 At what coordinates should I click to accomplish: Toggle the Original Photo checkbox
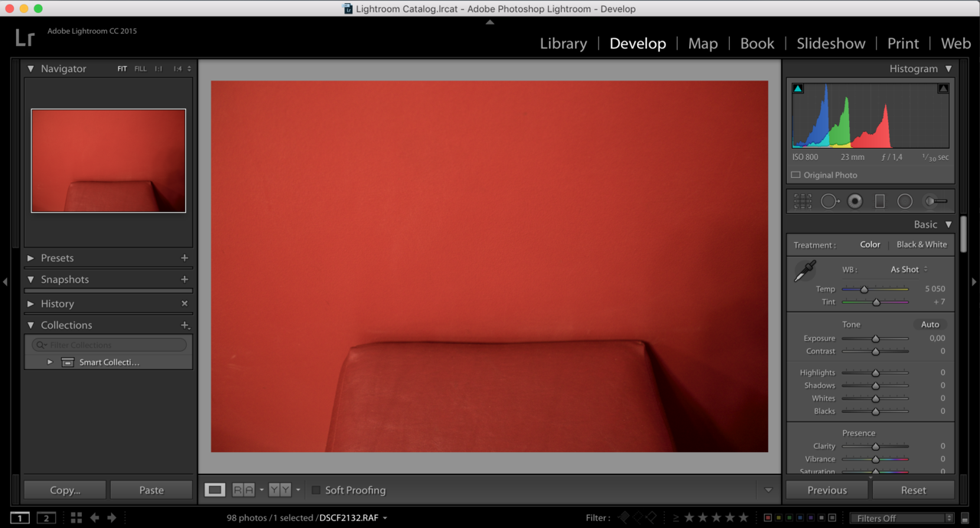click(795, 175)
